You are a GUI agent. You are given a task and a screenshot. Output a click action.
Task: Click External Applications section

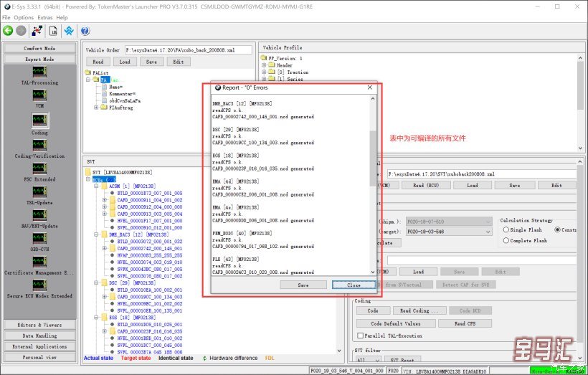(x=39, y=346)
